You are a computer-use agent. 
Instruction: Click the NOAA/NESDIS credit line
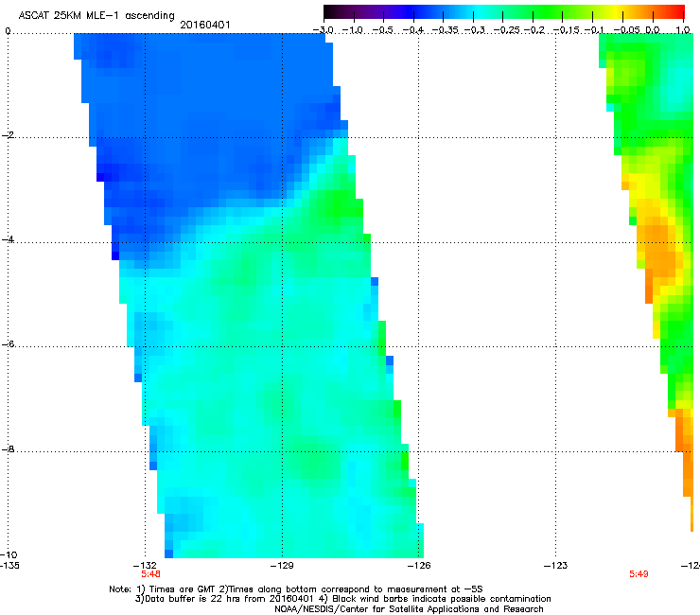[409, 608]
